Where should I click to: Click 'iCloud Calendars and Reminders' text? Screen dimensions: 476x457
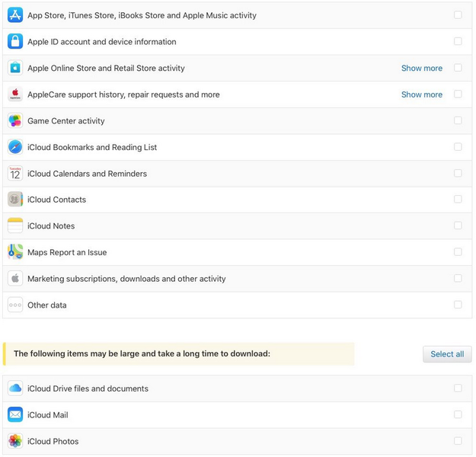click(x=87, y=174)
